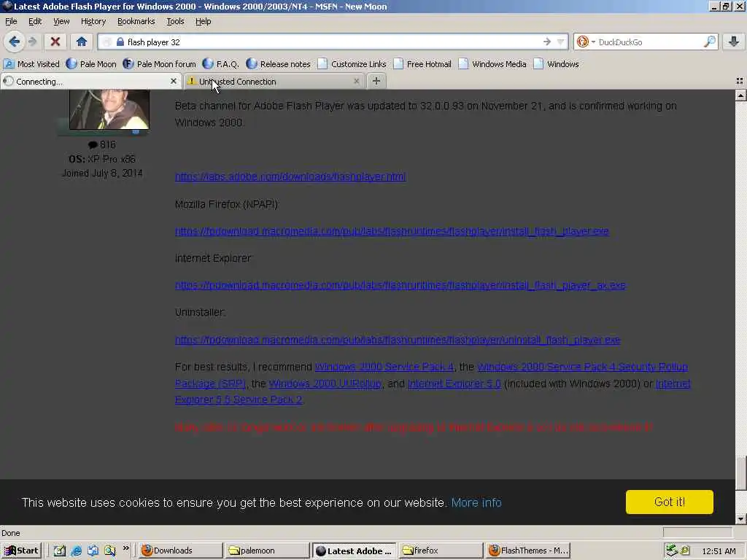
Task: Click the forum user's avatar picture
Action: point(109,109)
